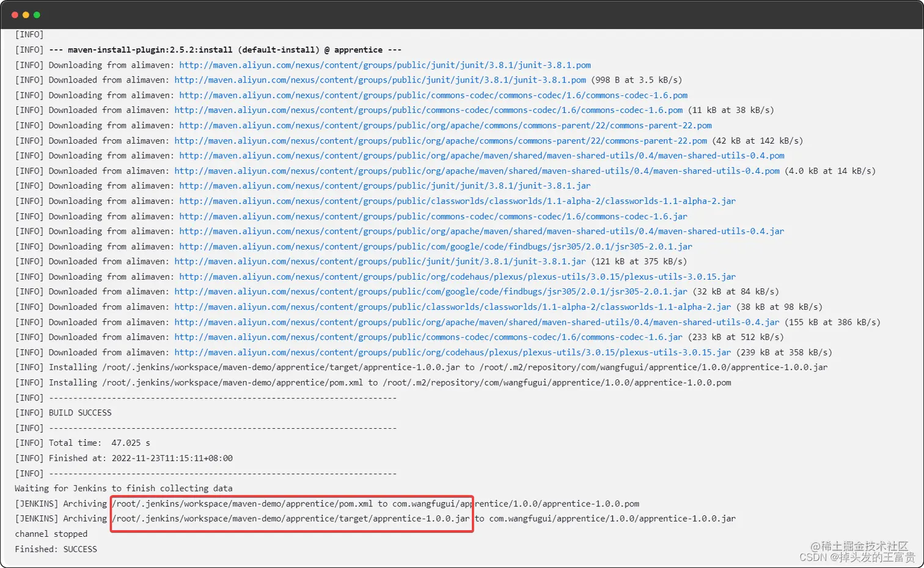Open the Downloaded commons-codec-1.6.jar link

pos(428,337)
